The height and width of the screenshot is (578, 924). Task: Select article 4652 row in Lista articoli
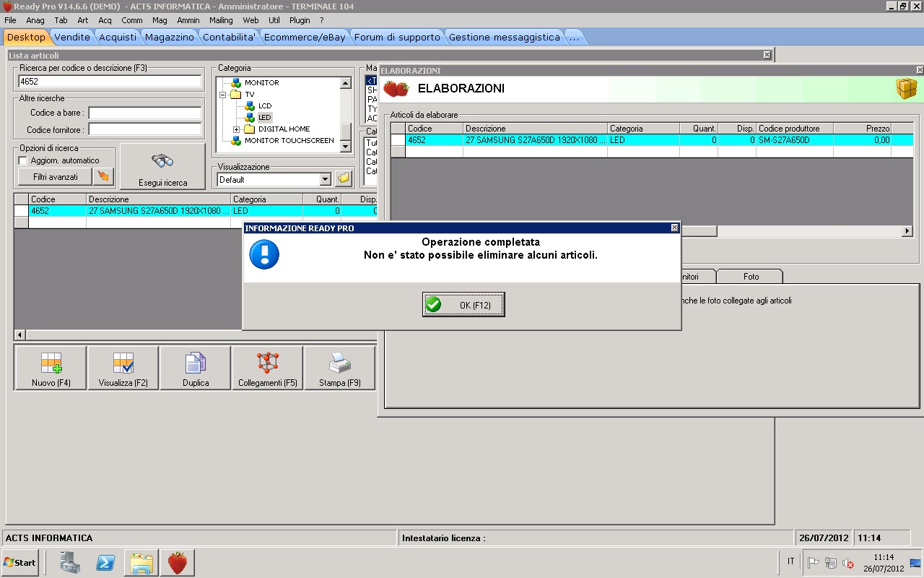(x=196, y=211)
